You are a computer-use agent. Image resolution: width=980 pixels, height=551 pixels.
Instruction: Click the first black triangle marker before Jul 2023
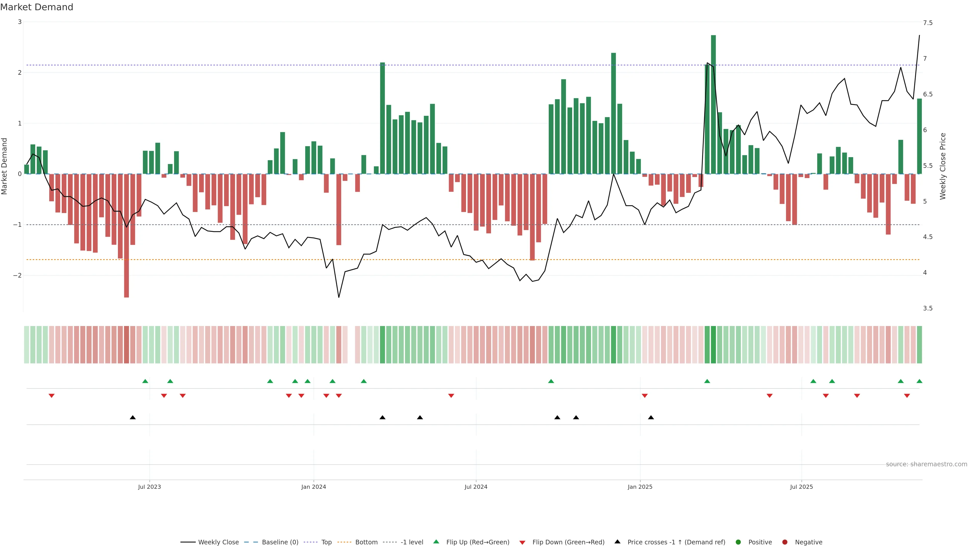tap(132, 418)
